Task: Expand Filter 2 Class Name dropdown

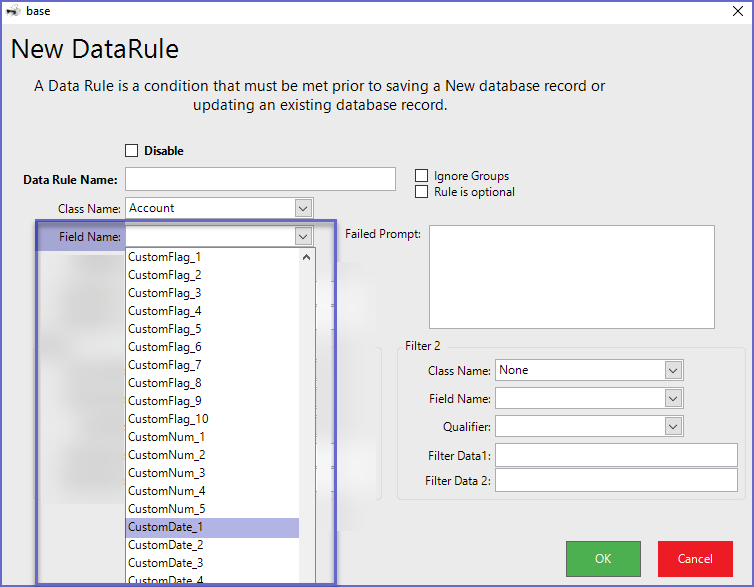Action: [x=673, y=370]
